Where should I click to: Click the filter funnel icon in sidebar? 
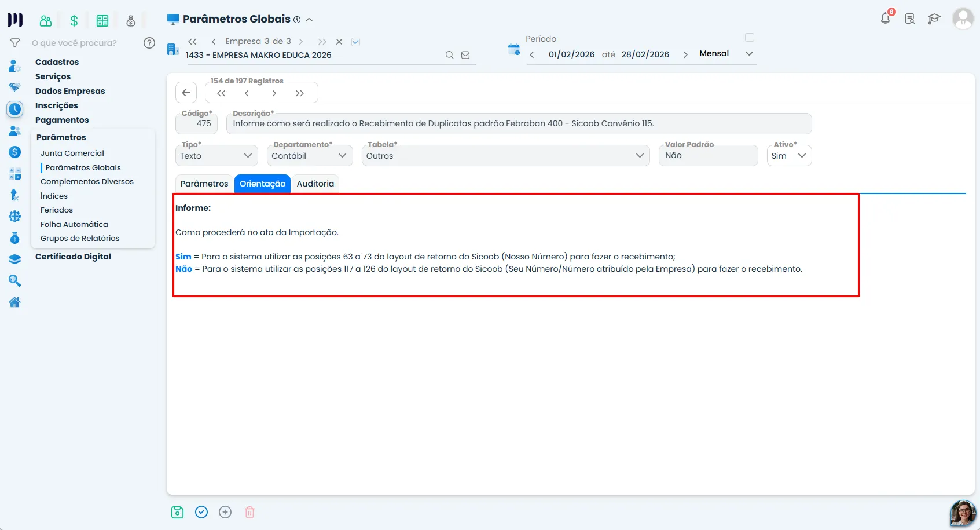tap(15, 43)
